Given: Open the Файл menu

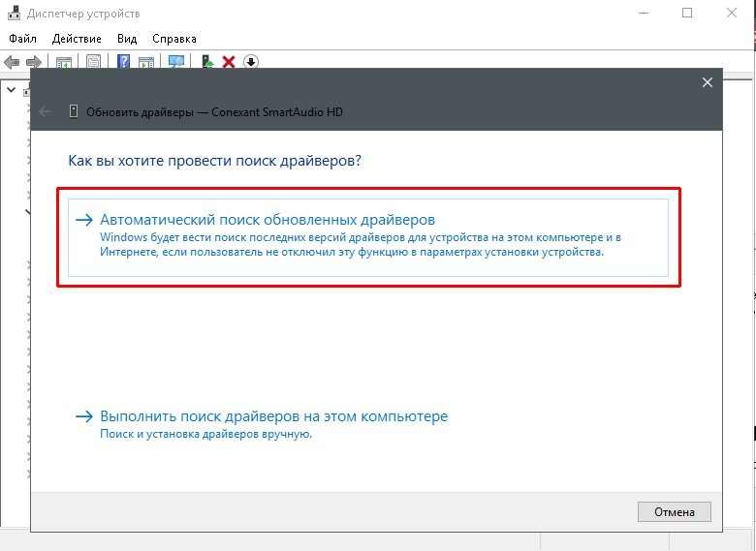Looking at the screenshot, I should [x=22, y=39].
